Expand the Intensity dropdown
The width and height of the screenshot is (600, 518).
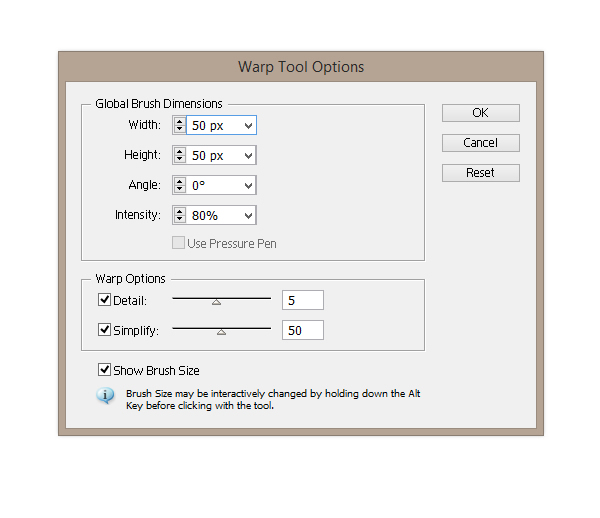coord(248,215)
